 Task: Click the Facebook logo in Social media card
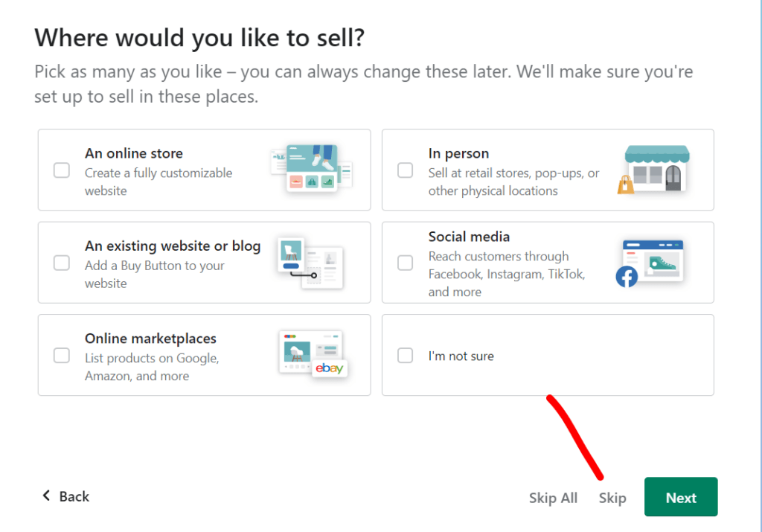[x=627, y=278]
